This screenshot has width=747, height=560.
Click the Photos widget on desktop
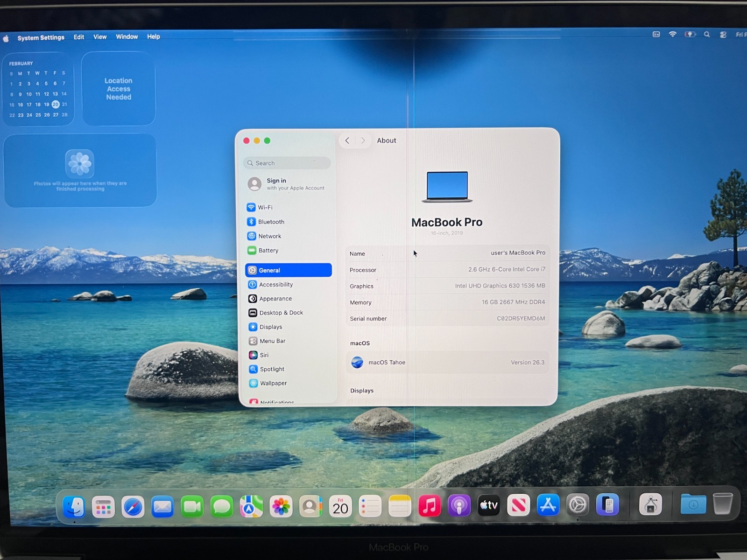tap(80, 171)
